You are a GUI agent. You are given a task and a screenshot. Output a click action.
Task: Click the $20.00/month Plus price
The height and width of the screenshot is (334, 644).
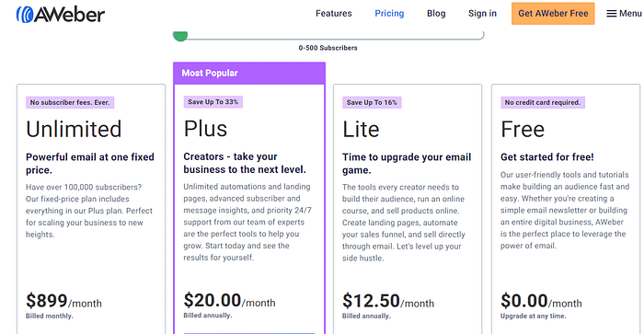coord(229,300)
